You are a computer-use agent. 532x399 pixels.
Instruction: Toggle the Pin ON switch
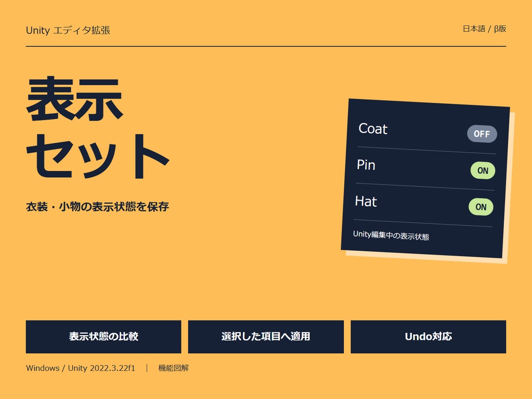click(483, 170)
